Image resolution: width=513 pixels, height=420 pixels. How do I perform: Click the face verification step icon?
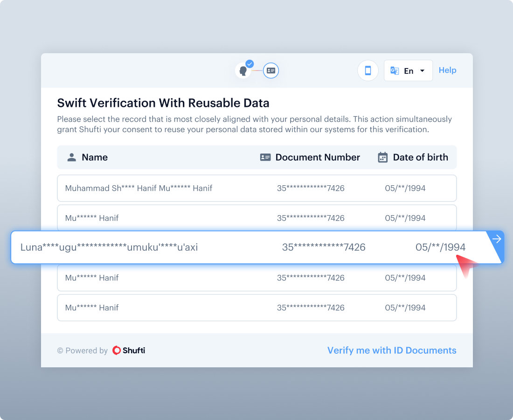[243, 71]
